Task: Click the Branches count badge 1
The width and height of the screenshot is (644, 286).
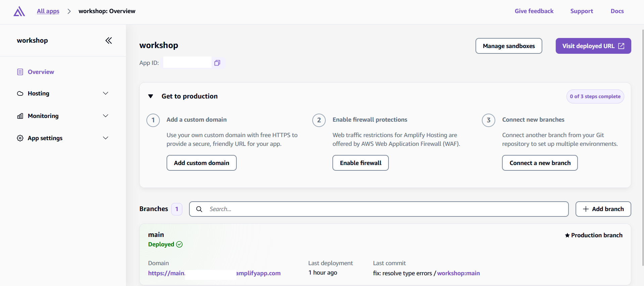Action: coord(177,209)
